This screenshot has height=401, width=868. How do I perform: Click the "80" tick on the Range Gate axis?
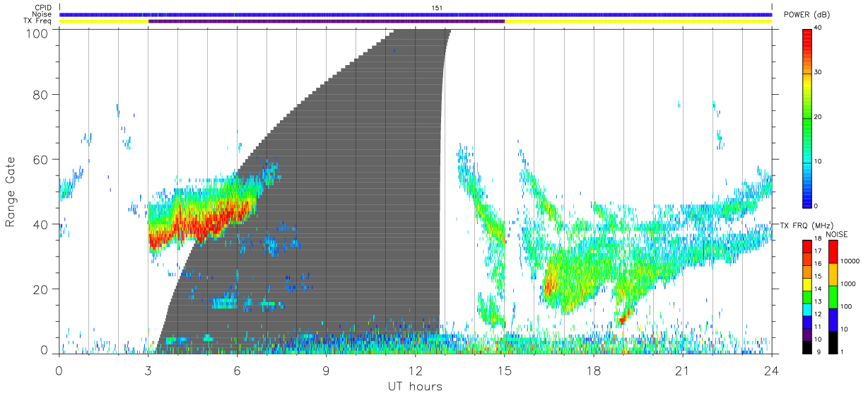[x=42, y=95]
